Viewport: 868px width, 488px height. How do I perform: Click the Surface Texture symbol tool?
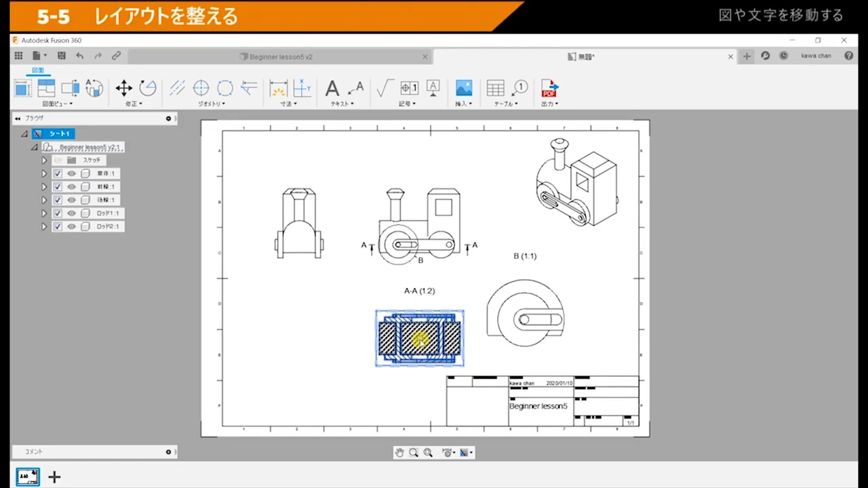(384, 88)
